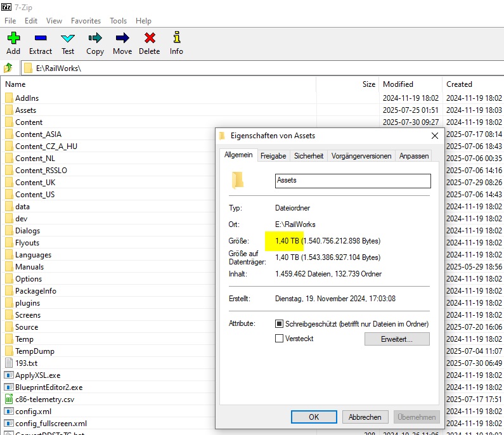Select the Dialogs folder icon
Viewport: 504px width, 435px height.
coord(9,231)
